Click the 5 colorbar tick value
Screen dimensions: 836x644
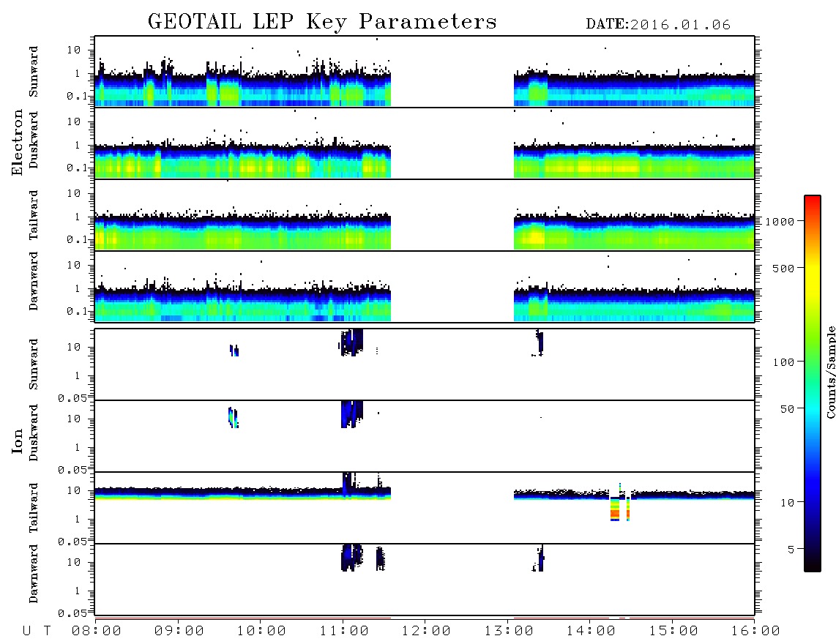[x=791, y=549]
